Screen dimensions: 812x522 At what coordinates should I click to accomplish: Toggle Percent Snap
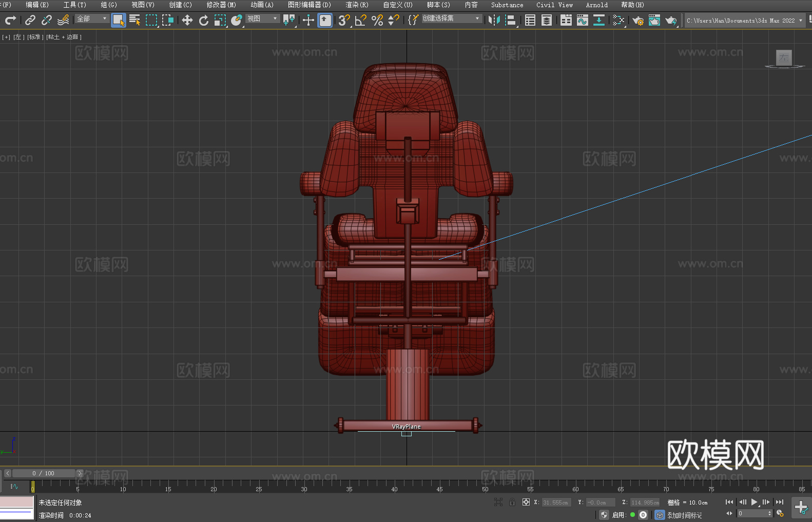(x=377, y=20)
